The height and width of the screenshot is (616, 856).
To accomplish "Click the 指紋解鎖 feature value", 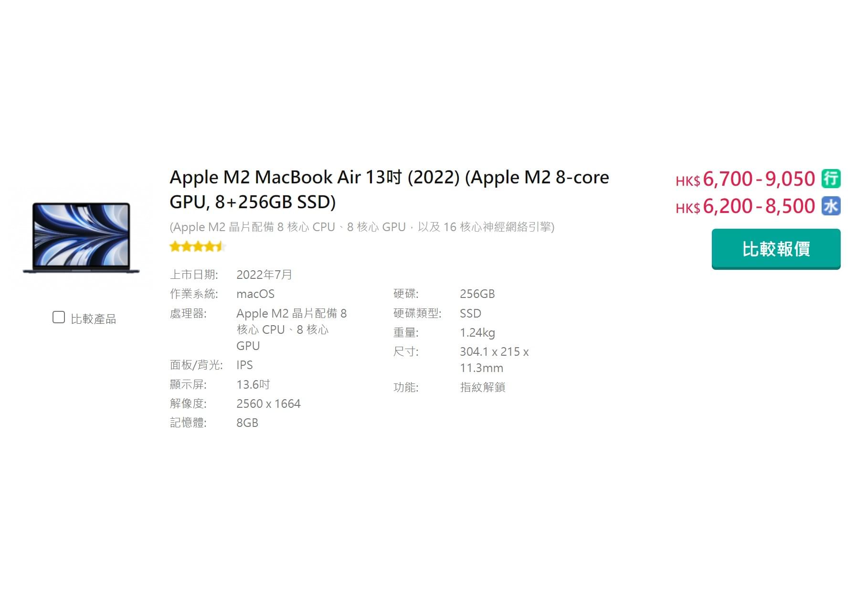I will tap(482, 387).
